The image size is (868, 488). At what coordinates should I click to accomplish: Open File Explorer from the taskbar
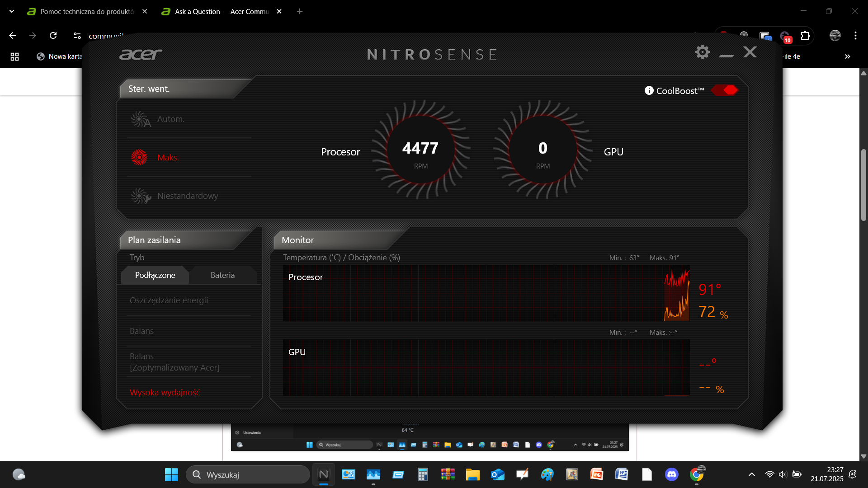pyautogui.click(x=472, y=474)
